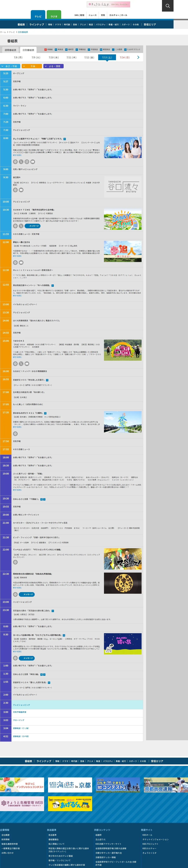Open 祇園祭 in the footer
Image resolution: width=188 pixels, height=868 pixels.
click(x=98, y=835)
